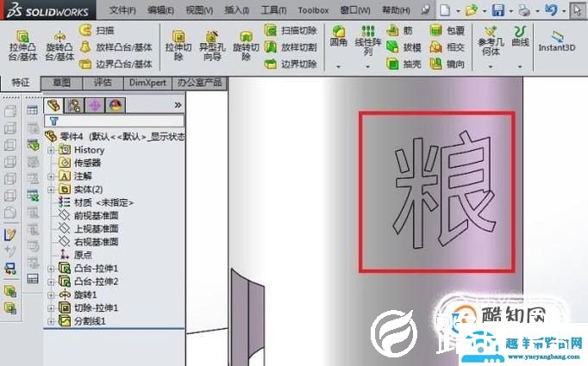The width and height of the screenshot is (588, 366).
Task: Open the 参考几何体 reference geometry tool
Action: click(491, 40)
